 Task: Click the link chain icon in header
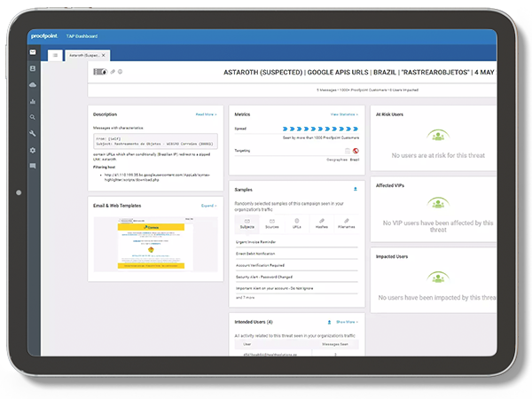pyautogui.click(x=113, y=72)
